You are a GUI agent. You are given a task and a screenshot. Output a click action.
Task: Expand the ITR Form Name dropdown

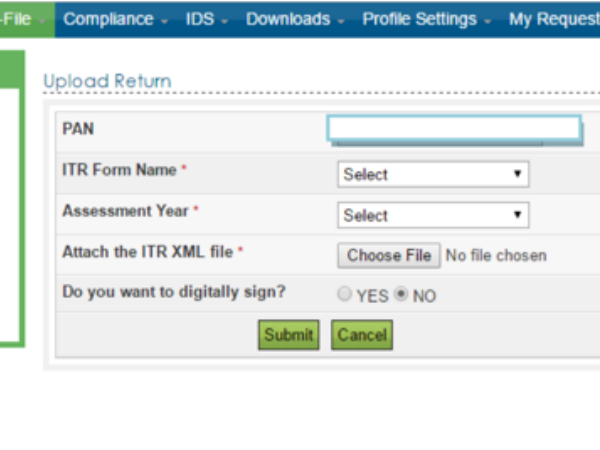pos(432,174)
